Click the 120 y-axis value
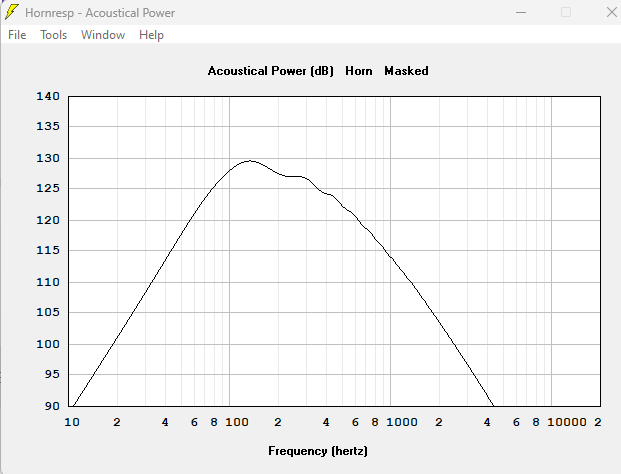Viewport: 621px width, 474px height. tap(48, 220)
